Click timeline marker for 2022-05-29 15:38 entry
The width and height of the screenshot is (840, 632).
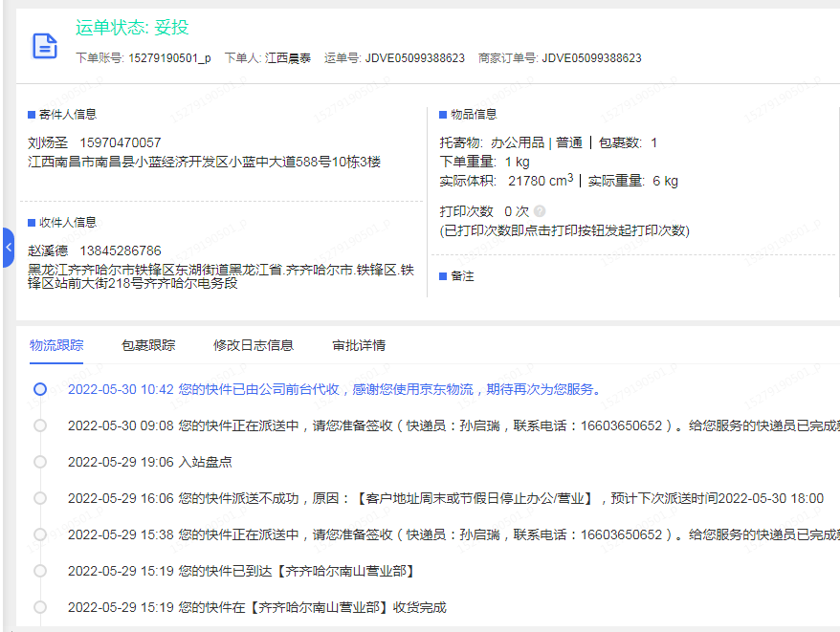click(x=40, y=534)
